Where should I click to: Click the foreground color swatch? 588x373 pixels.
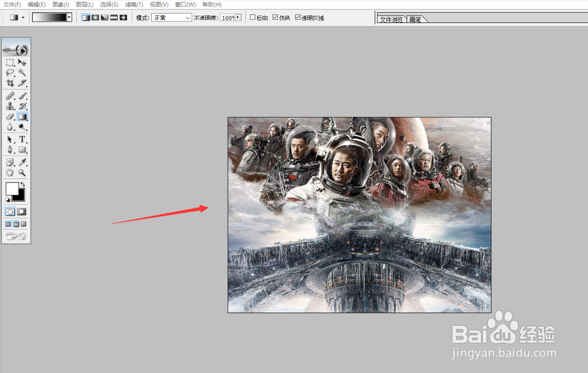(x=12, y=189)
